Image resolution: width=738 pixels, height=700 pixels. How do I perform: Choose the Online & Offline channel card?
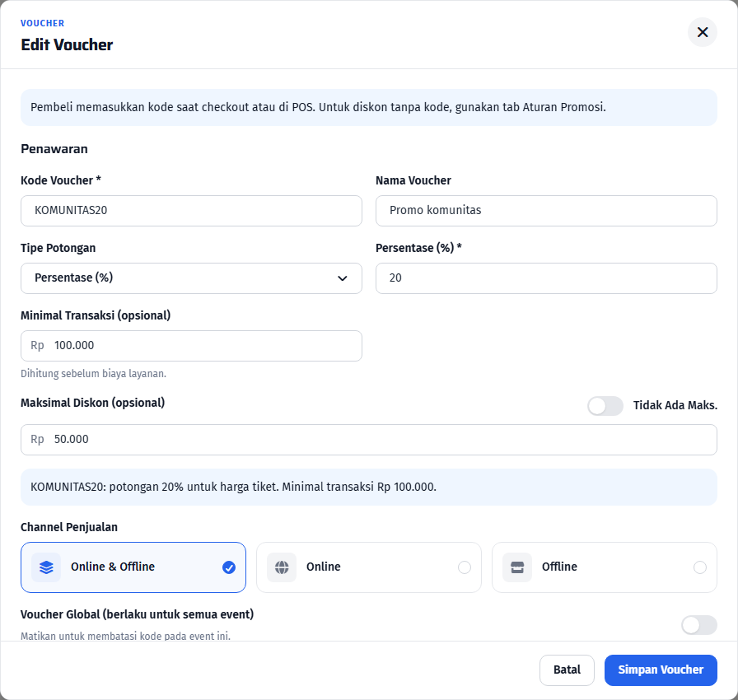(x=133, y=567)
